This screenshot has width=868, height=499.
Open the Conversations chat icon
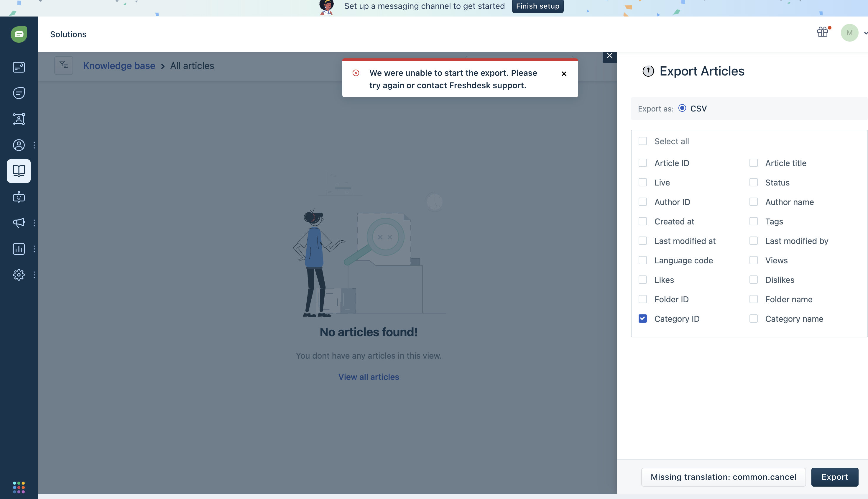tap(19, 93)
